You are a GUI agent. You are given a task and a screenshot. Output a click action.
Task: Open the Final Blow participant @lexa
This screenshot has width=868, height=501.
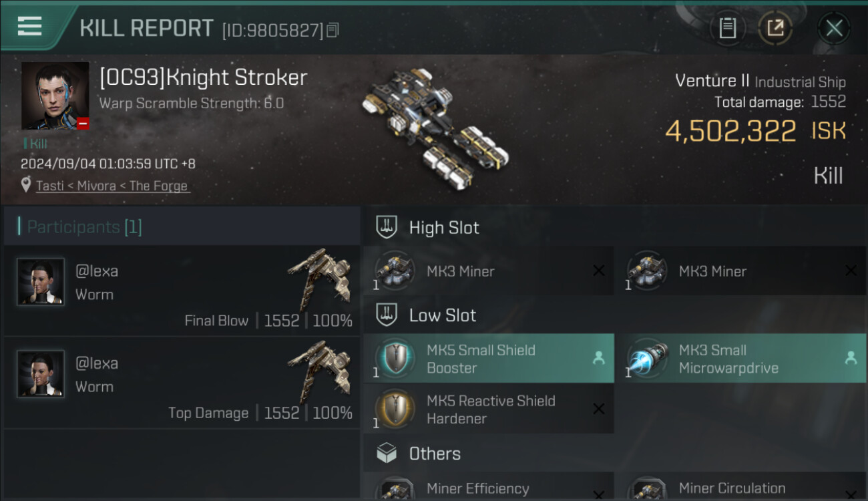click(x=182, y=291)
